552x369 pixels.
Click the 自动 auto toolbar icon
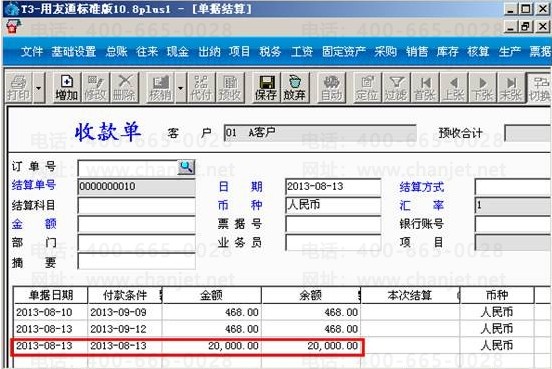[x=331, y=88]
